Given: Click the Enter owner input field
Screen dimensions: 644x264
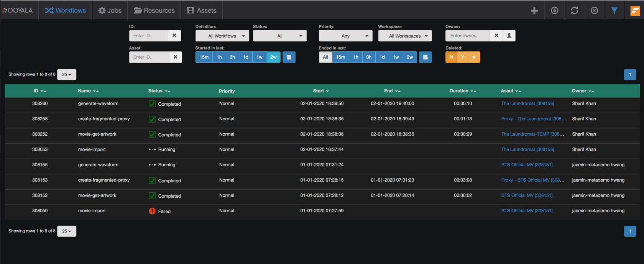Looking at the screenshot, I should (467, 36).
